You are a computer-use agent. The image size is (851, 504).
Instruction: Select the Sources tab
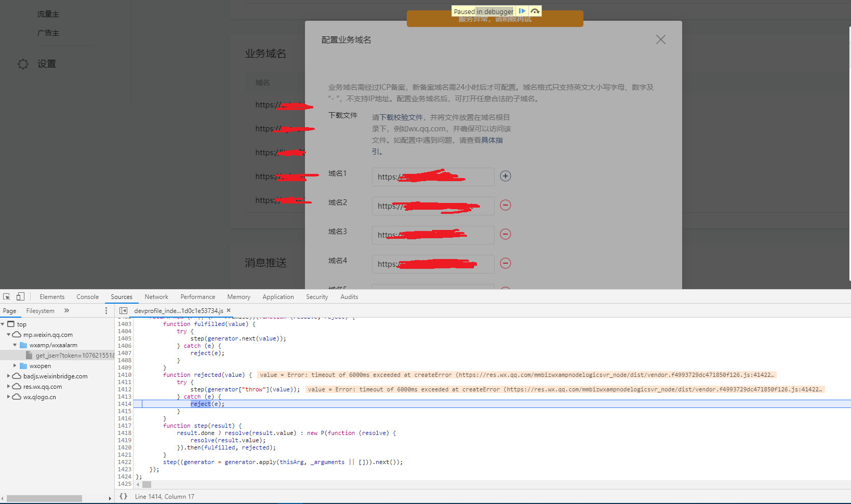(122, 297)
